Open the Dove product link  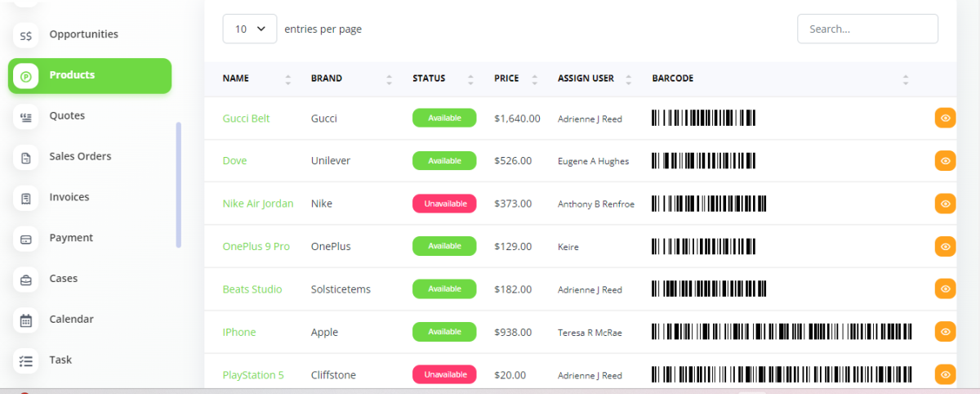coord(234,161)
